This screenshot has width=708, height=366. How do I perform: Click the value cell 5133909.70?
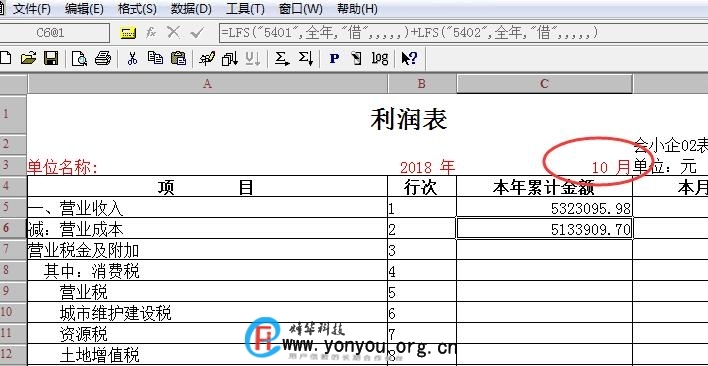click(545, 228)
